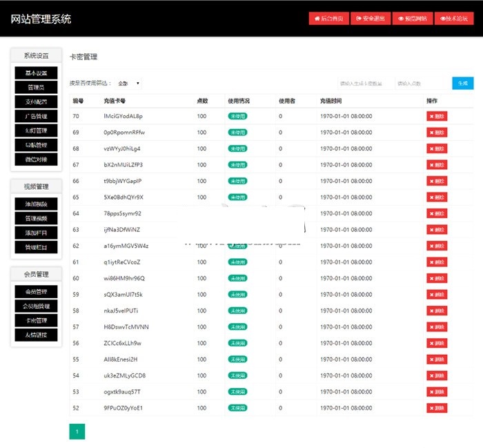
Task: Go to pagination page 1
Action: (77, 431)
